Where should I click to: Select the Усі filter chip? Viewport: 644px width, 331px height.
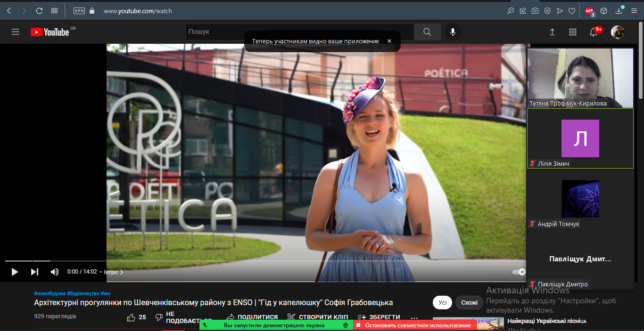click(442, 303)
